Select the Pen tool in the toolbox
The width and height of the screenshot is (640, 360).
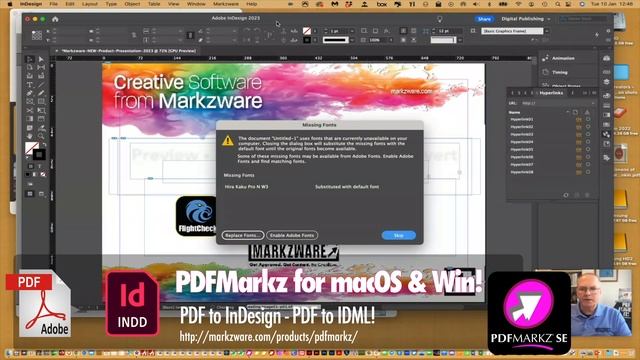click(x=30, y=93)
